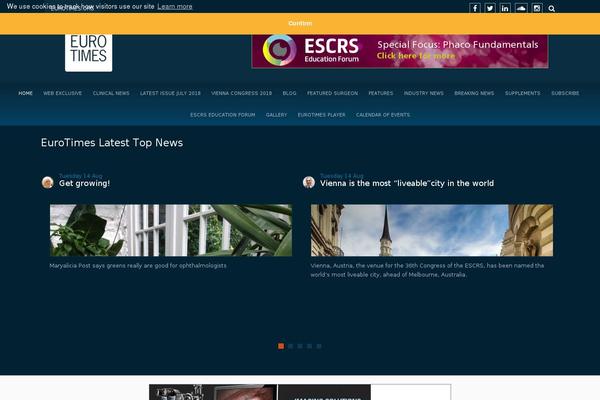Image resolution: width=600 pixels, height=400 pixels.
Task: Open Calendar of Events menu item
Action: (383, 115)
